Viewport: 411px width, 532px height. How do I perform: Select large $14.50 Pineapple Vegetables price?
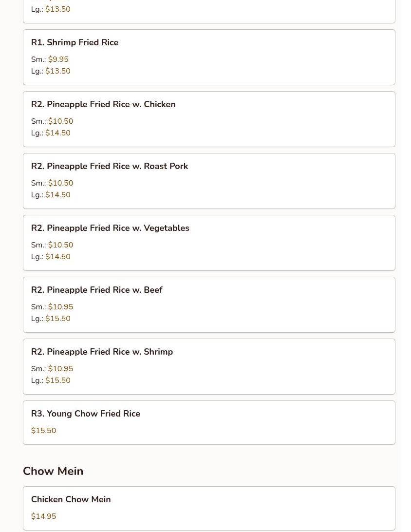pyautogui.click(x=57, y=257)
